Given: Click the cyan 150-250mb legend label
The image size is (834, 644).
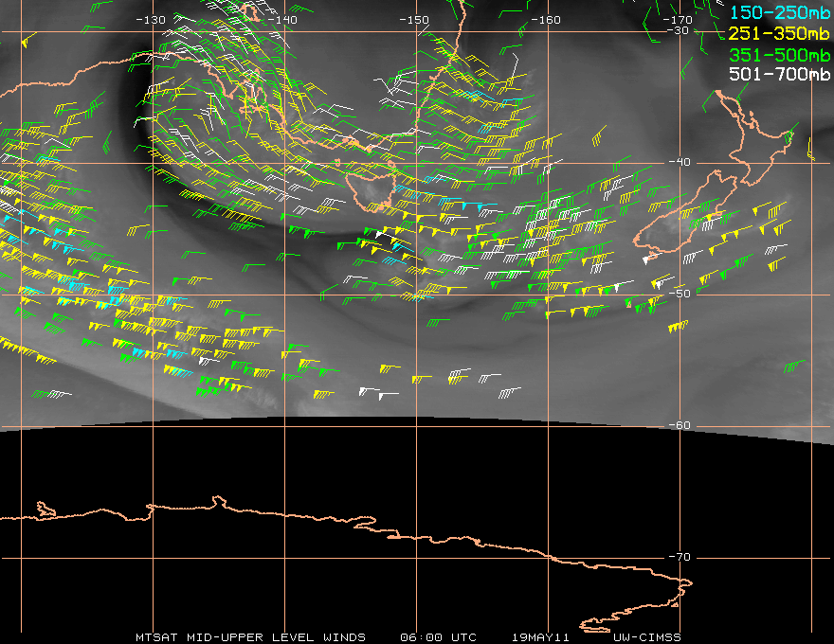Looking at the screenshot, I should [x=781, y=13].
